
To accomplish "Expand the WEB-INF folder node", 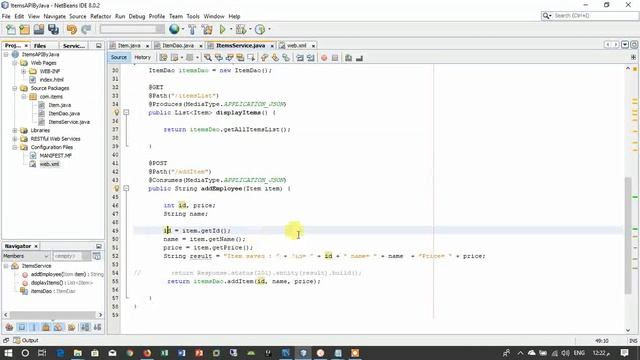I will pyautogui.click(x=24, y=71).
